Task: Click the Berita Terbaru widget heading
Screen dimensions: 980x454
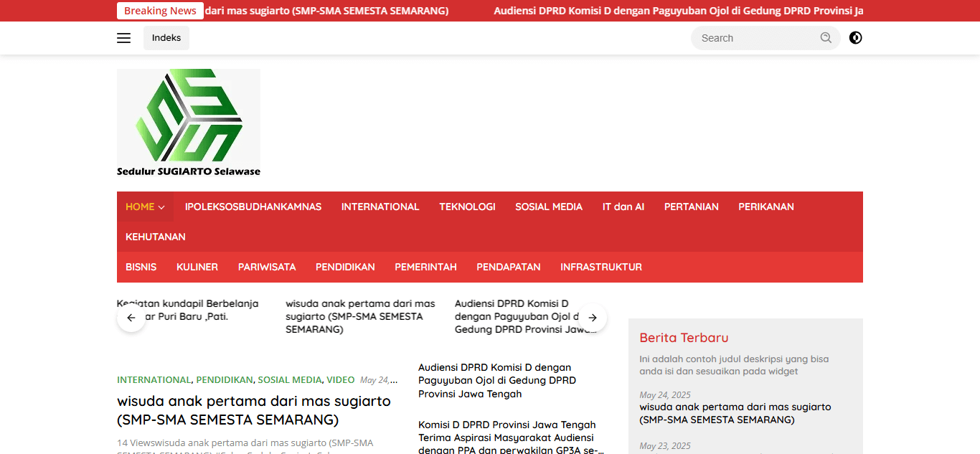Action: pos(684,338)
